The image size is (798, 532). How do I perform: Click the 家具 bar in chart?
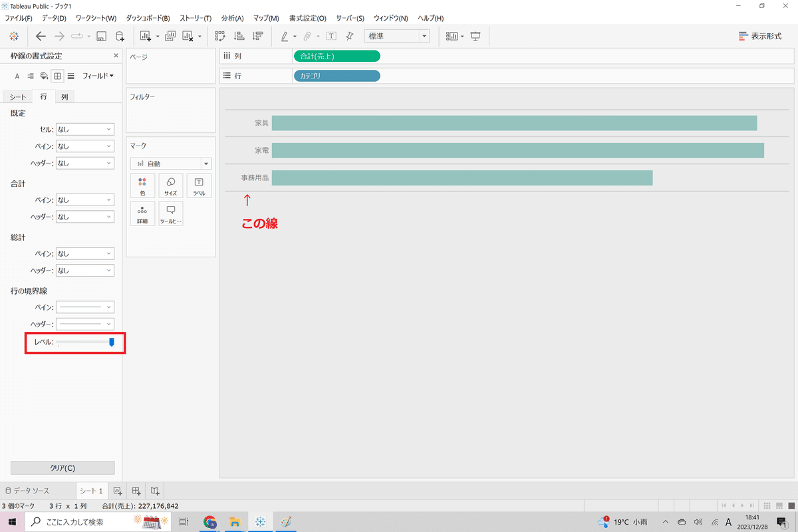514,123
